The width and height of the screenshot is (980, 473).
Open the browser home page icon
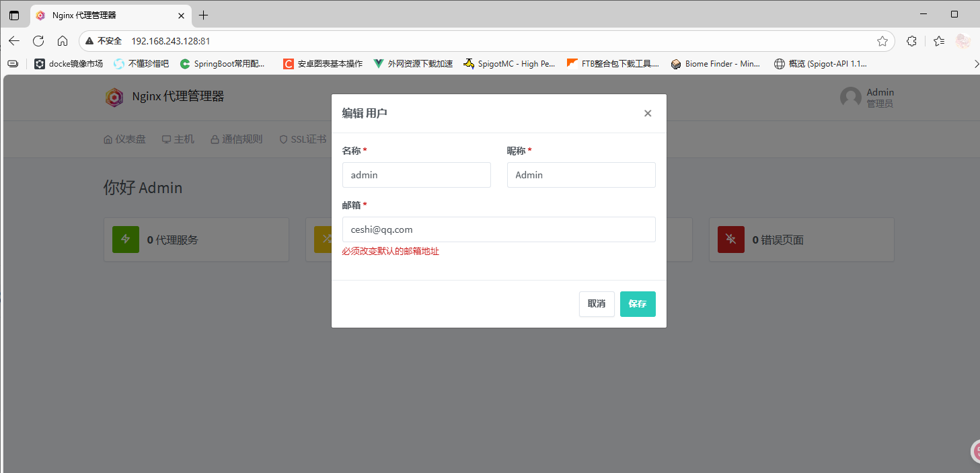(63, 41)
